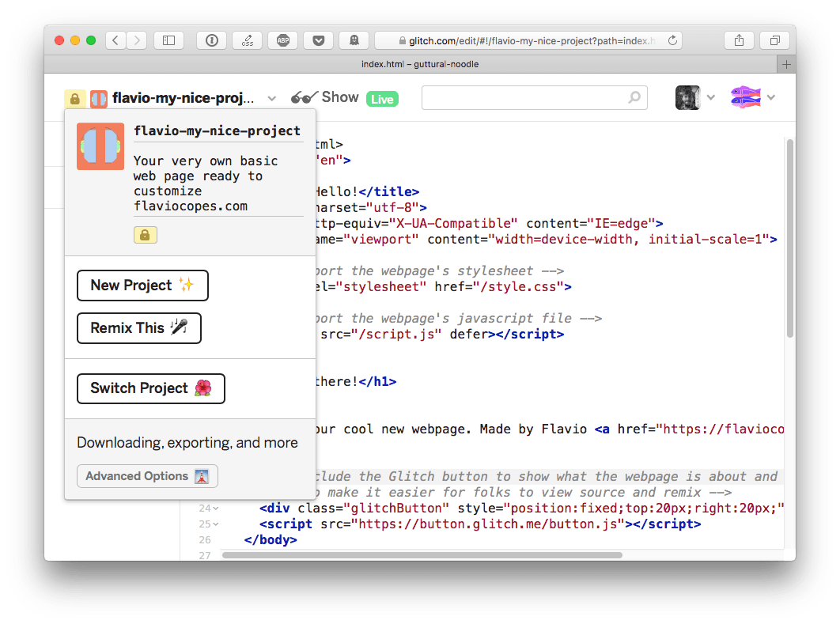Toggle the project privacy lock inside the popup
840x624 pixels.
click(x=145, y=235)
